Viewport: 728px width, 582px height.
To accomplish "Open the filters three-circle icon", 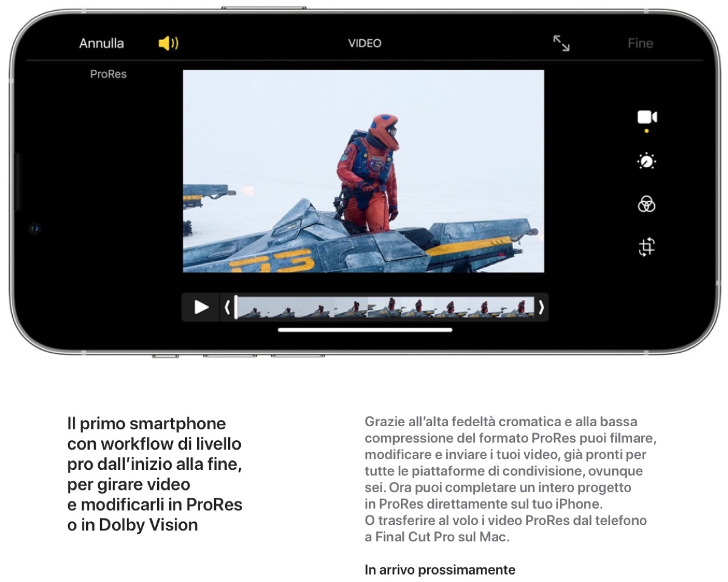I will click(647, 205).
